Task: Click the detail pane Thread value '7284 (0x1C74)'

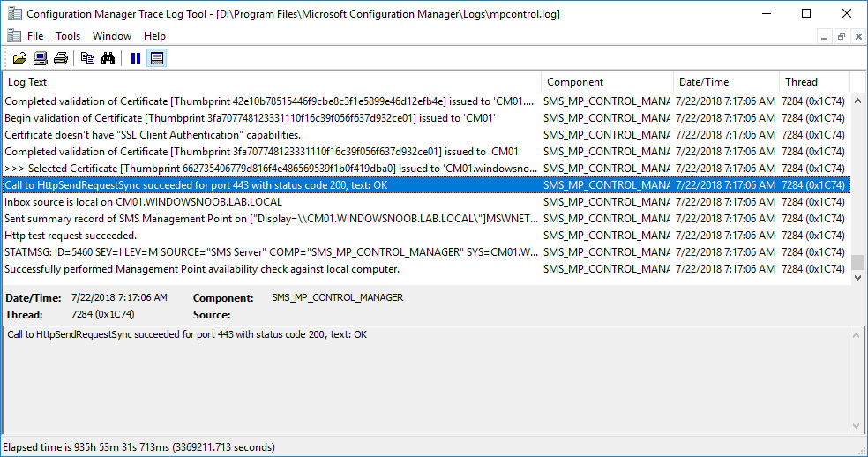Action: pyautogui.click(x=103, y=314)
